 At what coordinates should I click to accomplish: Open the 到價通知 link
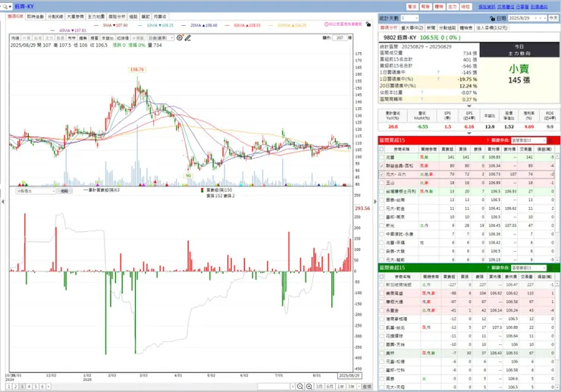(539, 6)
